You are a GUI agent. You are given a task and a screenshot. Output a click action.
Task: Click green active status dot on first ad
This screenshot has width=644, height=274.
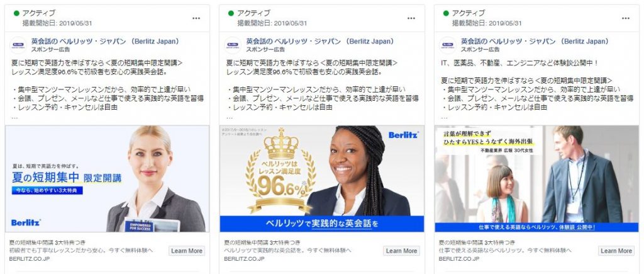click(x=16, y=13)
